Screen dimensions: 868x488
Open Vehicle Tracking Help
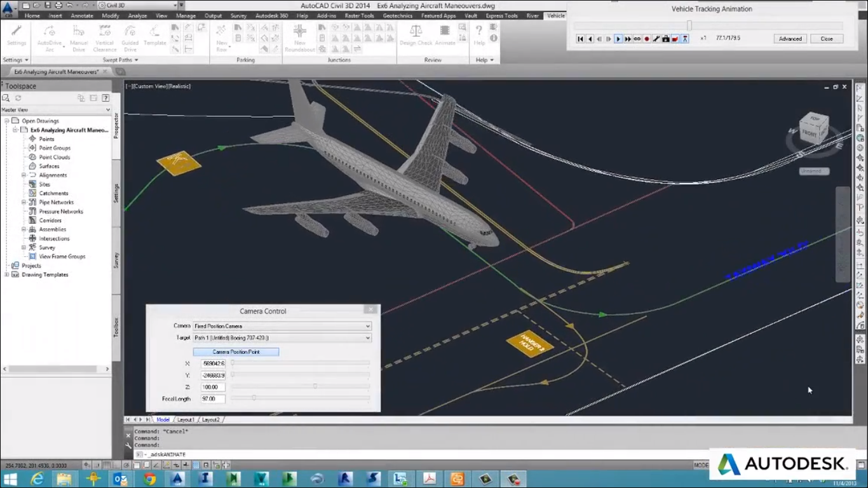(479, 36)
